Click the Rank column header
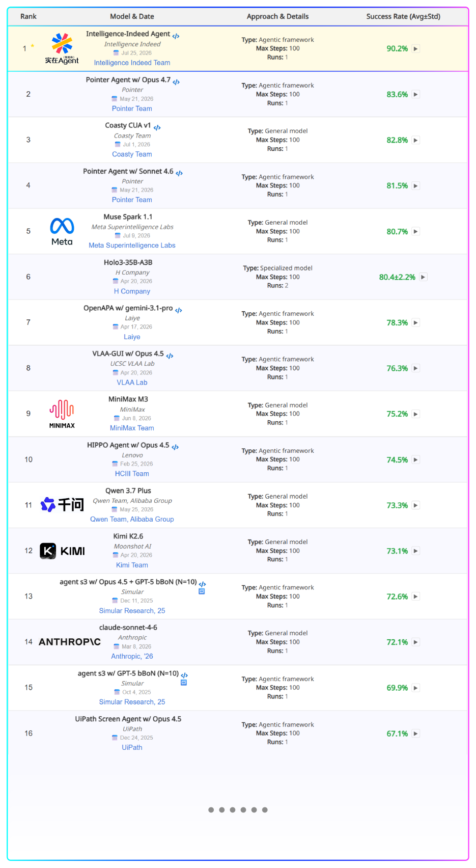Viewport: 476px width, 868px height. [x=29, y=16]
